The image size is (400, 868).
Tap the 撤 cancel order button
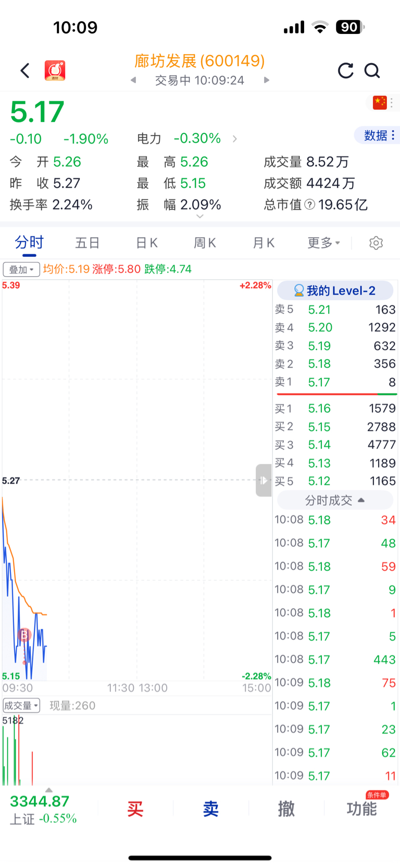pos(286,809)
